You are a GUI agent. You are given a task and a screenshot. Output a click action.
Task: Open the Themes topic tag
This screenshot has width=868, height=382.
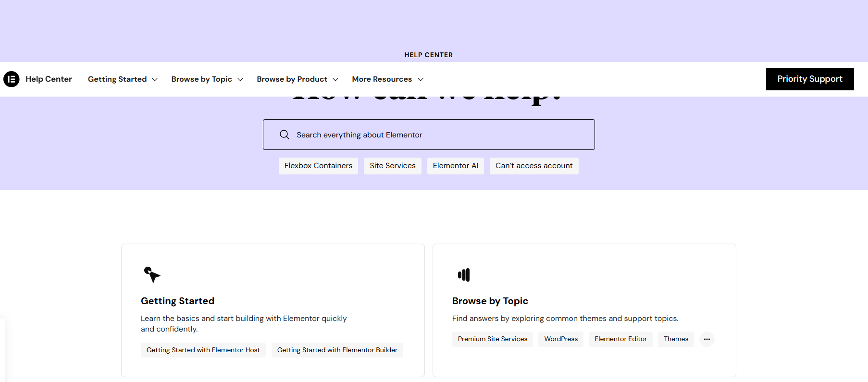[676, 339]
